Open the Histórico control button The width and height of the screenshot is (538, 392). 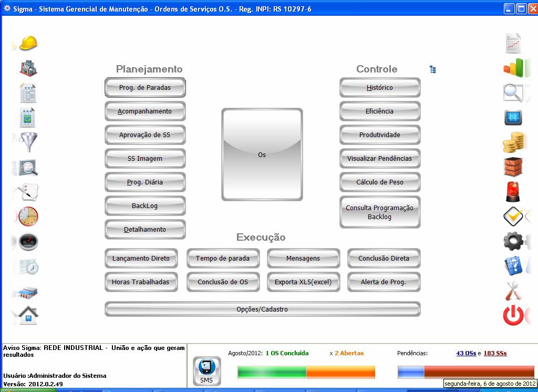[379, 88]
